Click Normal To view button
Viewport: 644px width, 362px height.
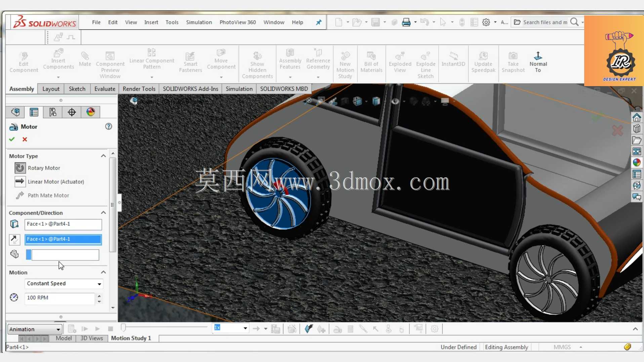pyautogui.click(x=538, y=62)
